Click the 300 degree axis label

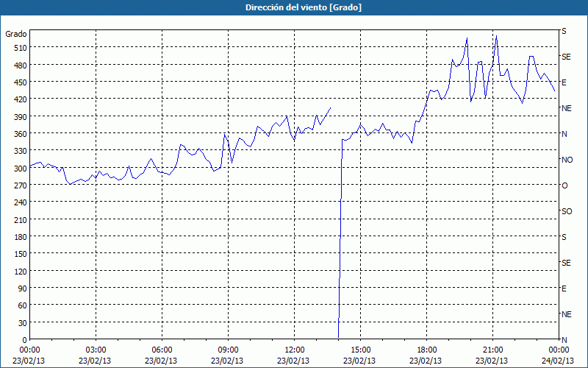tap(21, 169)
